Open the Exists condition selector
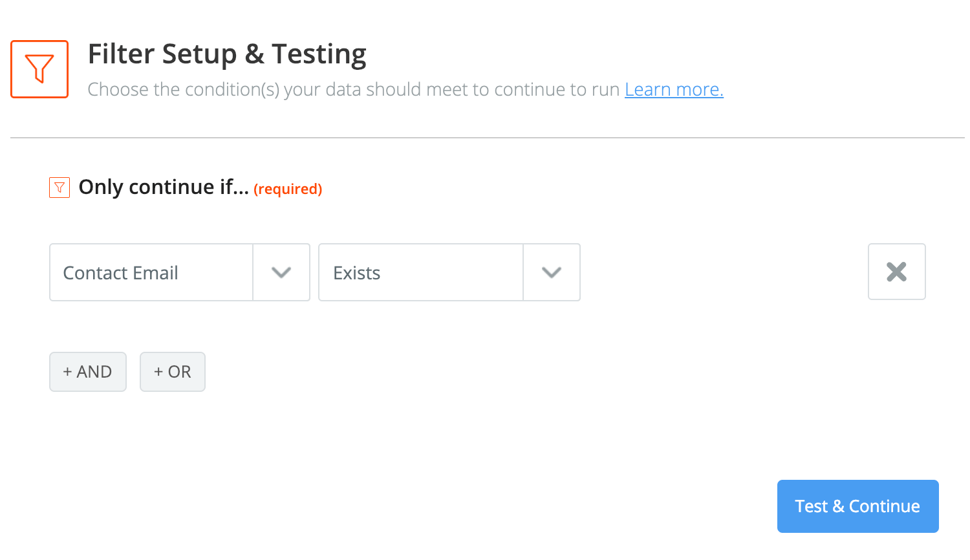Viewport: 970px width, 560px height. [421, 272]
